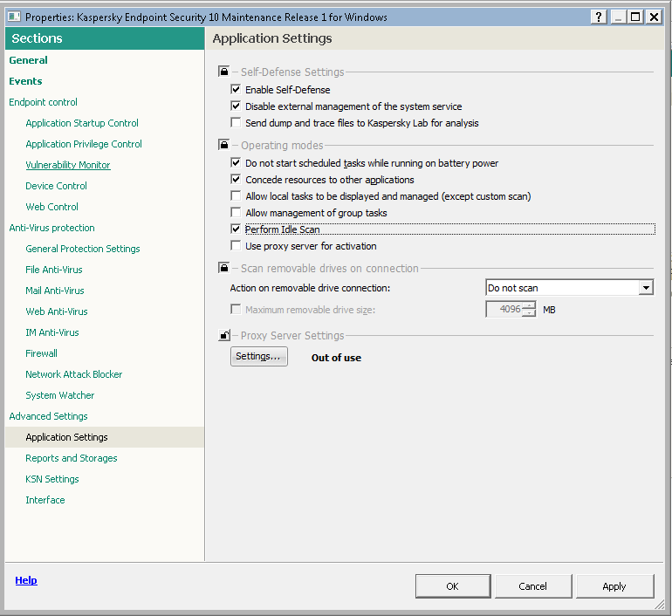
Task: Click the question mark help button
Action: click(x=599, y=17)
